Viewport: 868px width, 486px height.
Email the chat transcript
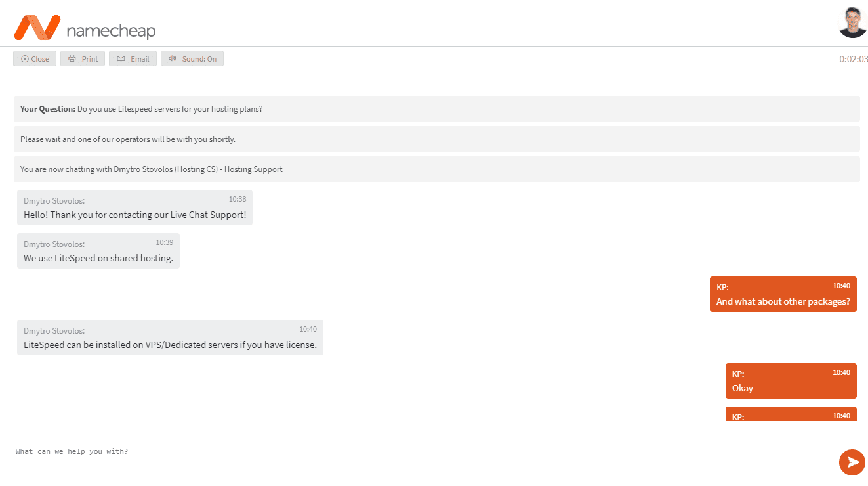point(133,59)
